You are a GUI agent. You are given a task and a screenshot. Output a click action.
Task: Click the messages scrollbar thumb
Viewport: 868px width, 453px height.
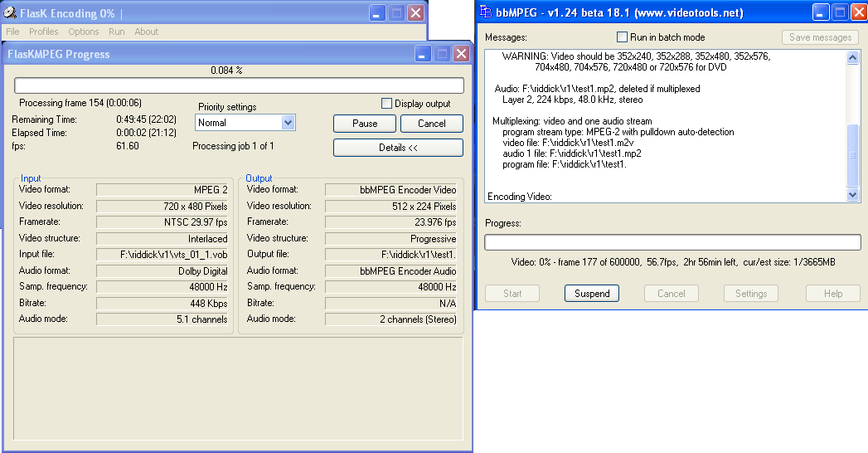pyautogui.click(x=852, y=156)
